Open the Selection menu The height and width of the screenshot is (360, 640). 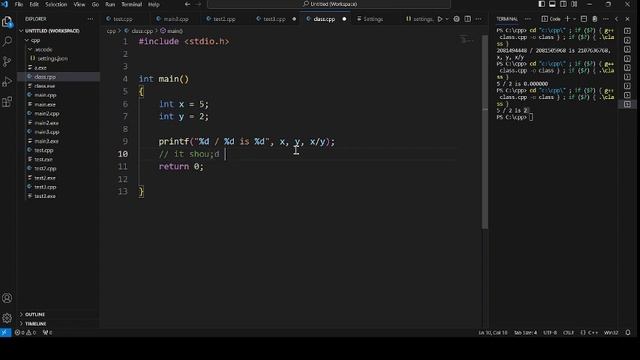(56, 4)
